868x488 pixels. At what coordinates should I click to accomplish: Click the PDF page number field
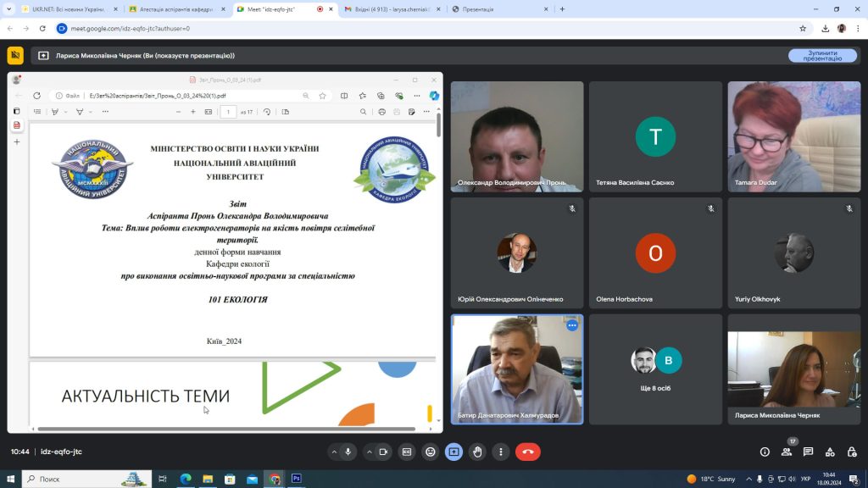pyautogui.click(x=228, y=112)
